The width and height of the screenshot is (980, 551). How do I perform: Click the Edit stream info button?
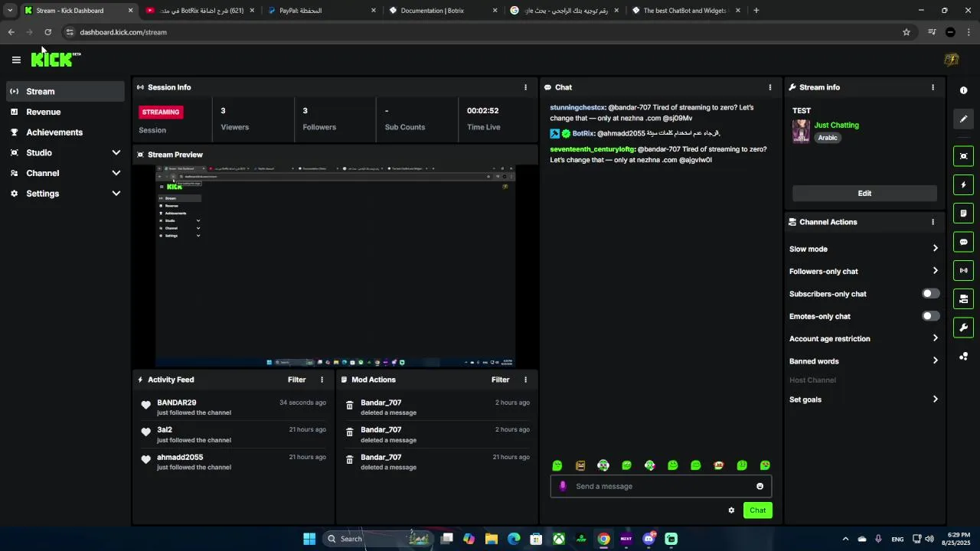pos(864,194)
